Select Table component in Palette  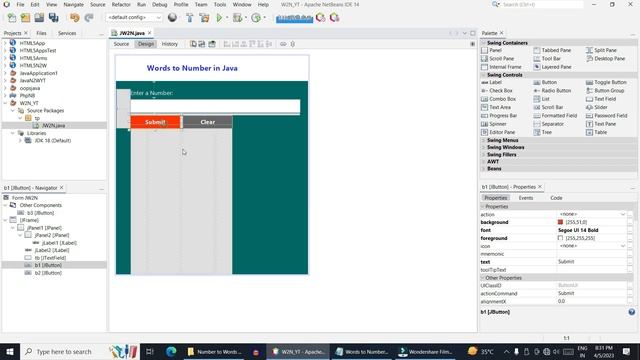click(596, 132)
